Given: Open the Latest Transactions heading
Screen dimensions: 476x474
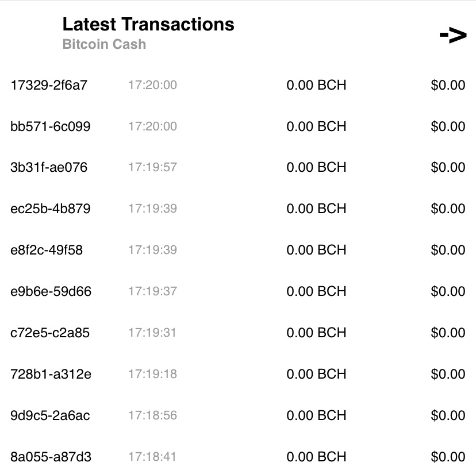Looking at the screenshot, I should (148, 24).
